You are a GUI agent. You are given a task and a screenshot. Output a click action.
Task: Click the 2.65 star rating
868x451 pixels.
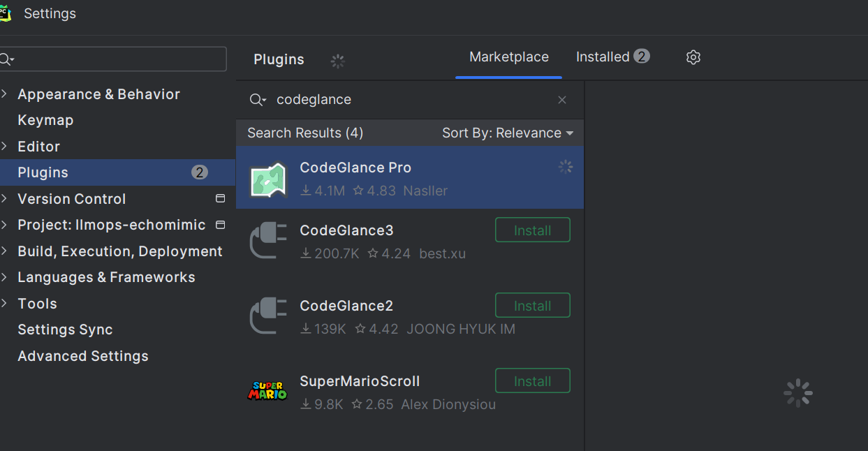pos(373,404)
